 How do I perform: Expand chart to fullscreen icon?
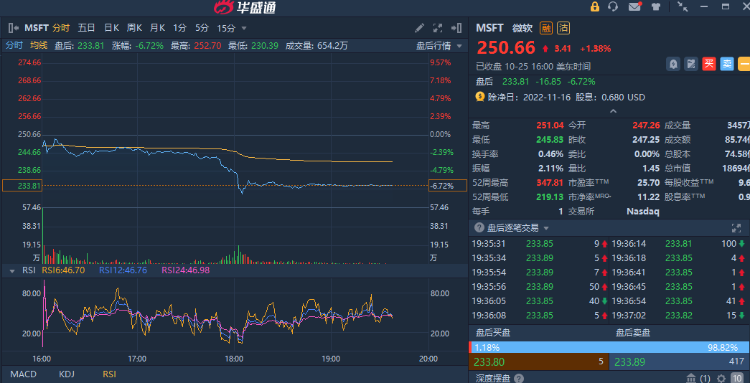point(437,28)
